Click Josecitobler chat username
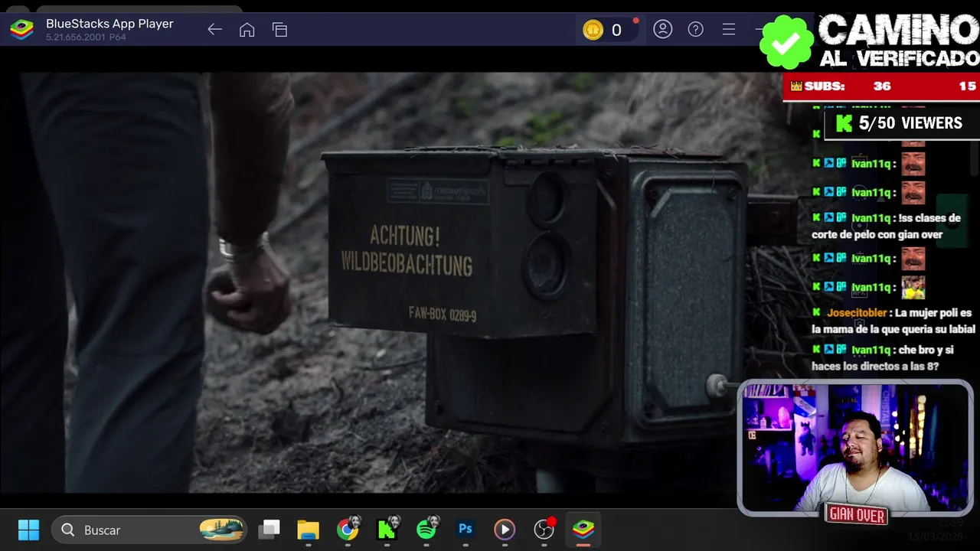 click(x=856, y=313)
